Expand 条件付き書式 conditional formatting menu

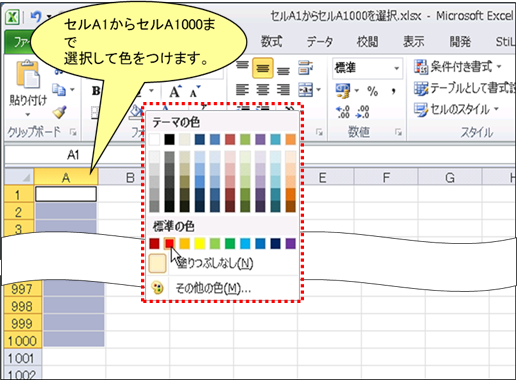click(457, 67)
